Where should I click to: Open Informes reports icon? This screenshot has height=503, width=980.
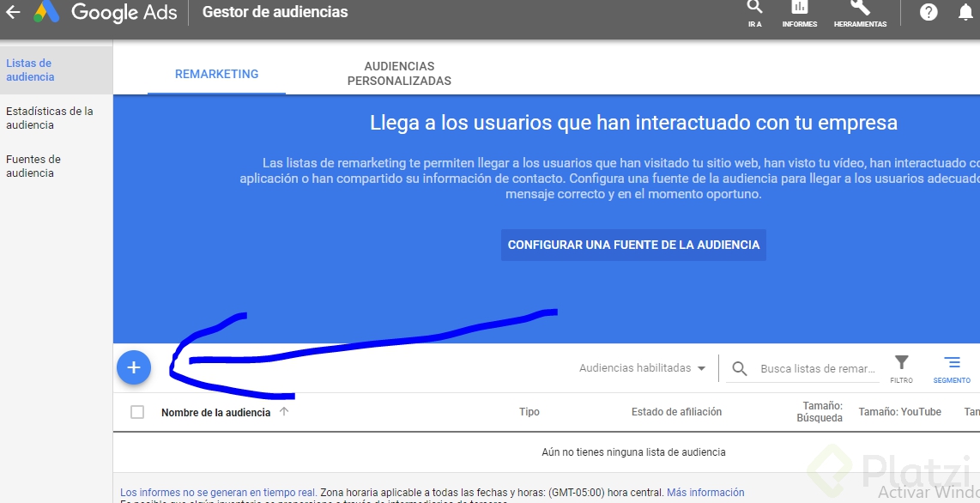800,13
